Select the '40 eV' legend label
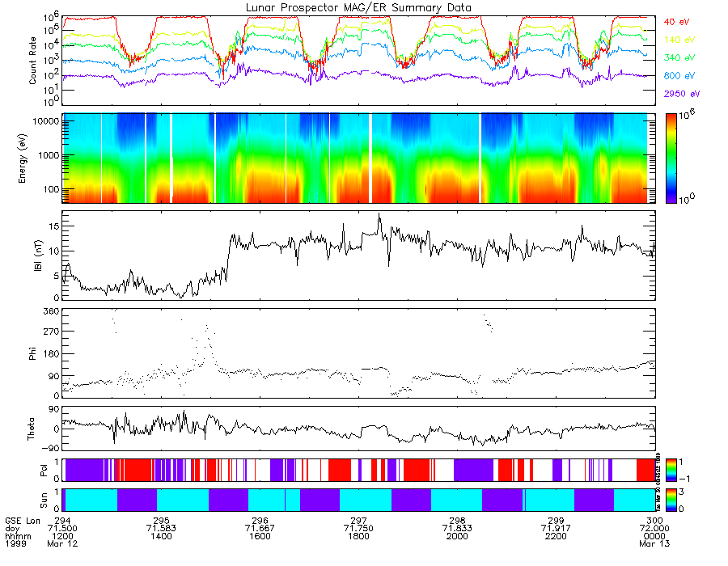 676,22
